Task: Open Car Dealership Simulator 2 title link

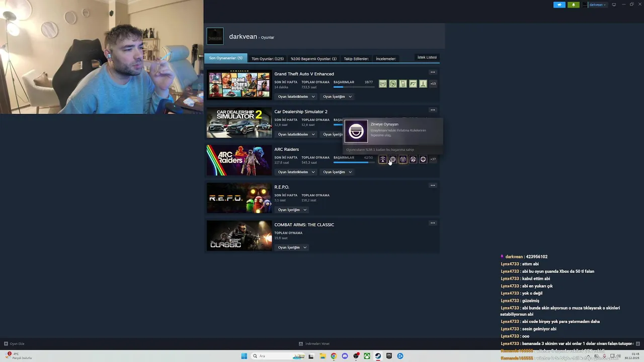Action: point(301,112)
